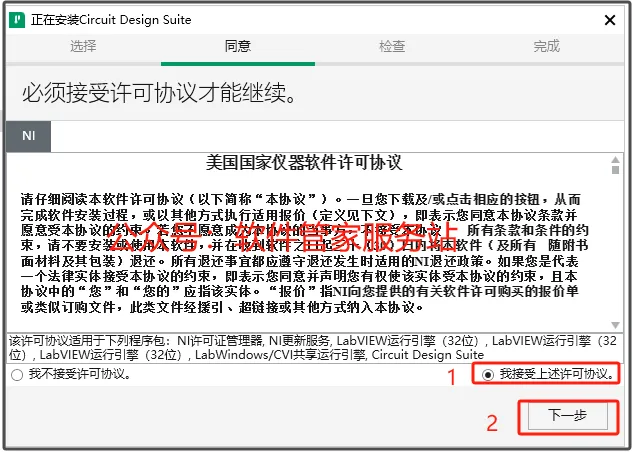The height and width of the screenshot is (452, 633).
Task: Select the 完成 step tab
Action: [x=547, y=46]
